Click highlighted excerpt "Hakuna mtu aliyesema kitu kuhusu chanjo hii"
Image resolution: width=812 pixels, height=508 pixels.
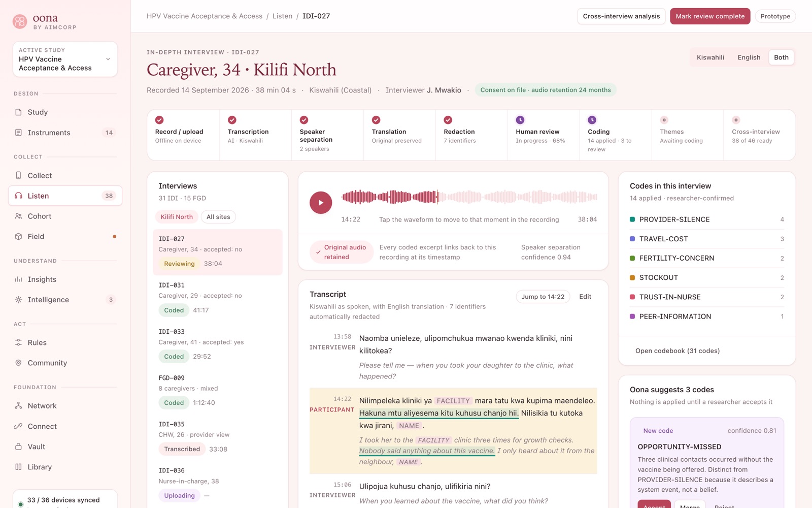click(x=439, y=413)
